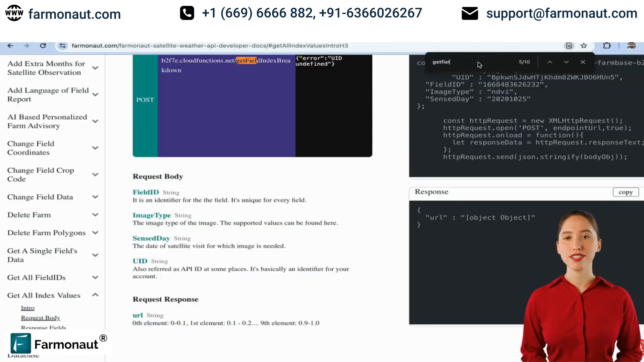Click the "FieldID" : "1668483626232" code line

pos(486,84)
